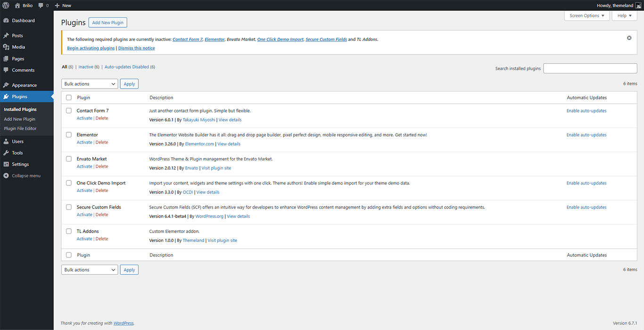This screenshot has width=644, height=330.
Task: Click the Collapse menu arrow icon
Action: pyautogui.click(x=6, y=176)
